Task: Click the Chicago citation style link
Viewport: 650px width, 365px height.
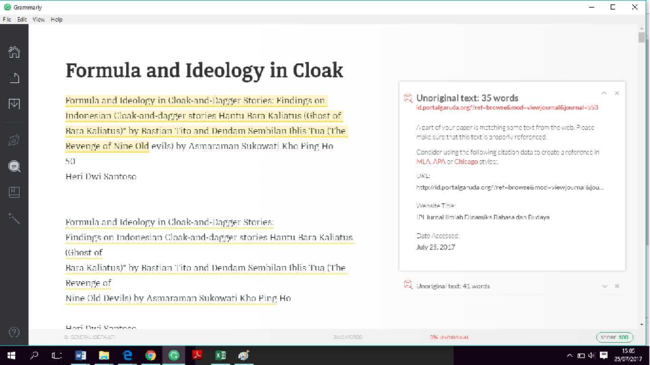Action: (466, 162)
